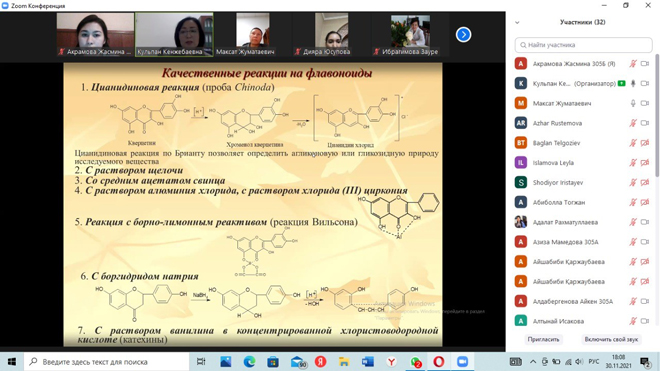660x371 pixels.
Task: Open the РУС language selector in the taskbar
Action: (594, 361)
